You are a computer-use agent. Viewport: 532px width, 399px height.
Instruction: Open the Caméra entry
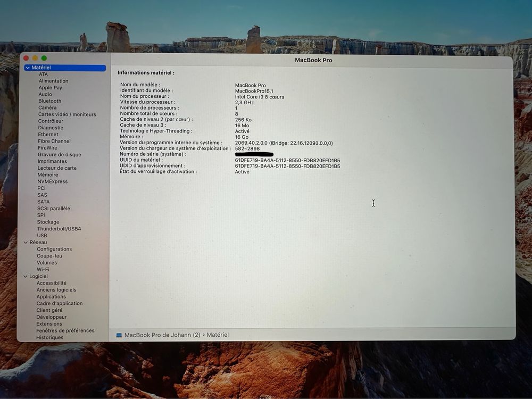coord(47,107)
